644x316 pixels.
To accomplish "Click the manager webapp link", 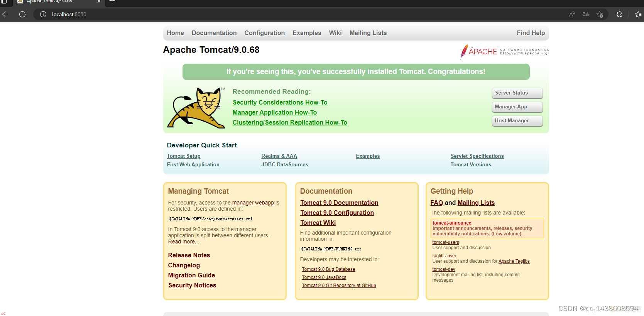I will pyautogui.click(x=253, y=203).
